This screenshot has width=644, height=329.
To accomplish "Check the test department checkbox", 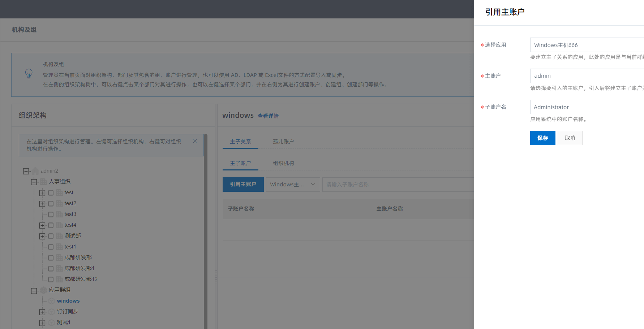I will 51,193.
